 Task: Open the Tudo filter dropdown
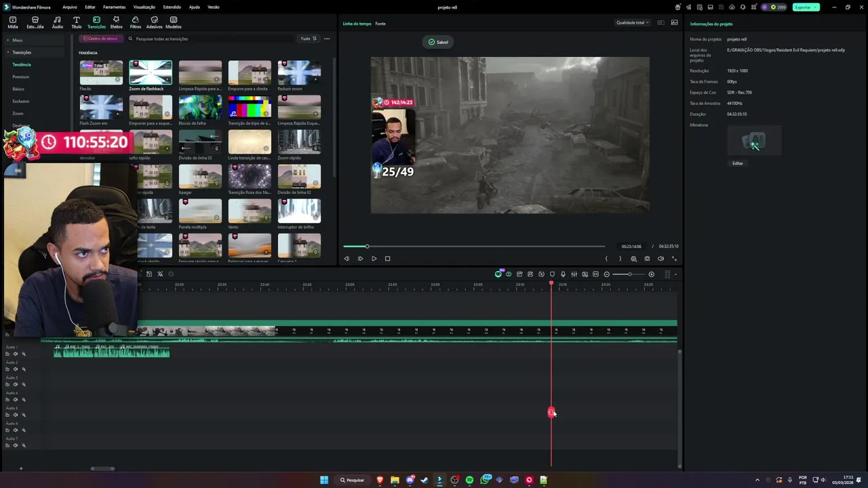pyautogui.click(x=309, y=39)
